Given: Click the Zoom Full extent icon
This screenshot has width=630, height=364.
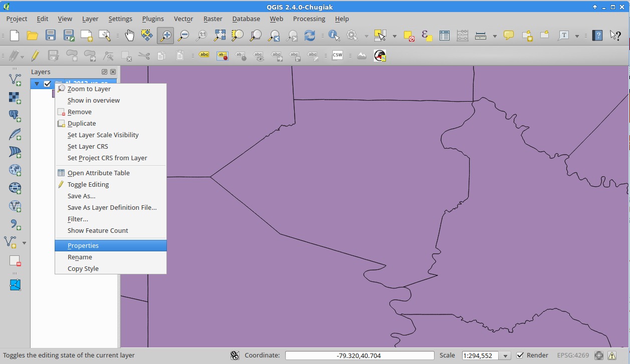Looking at the screenshot, I should click(x=220, y=36).
